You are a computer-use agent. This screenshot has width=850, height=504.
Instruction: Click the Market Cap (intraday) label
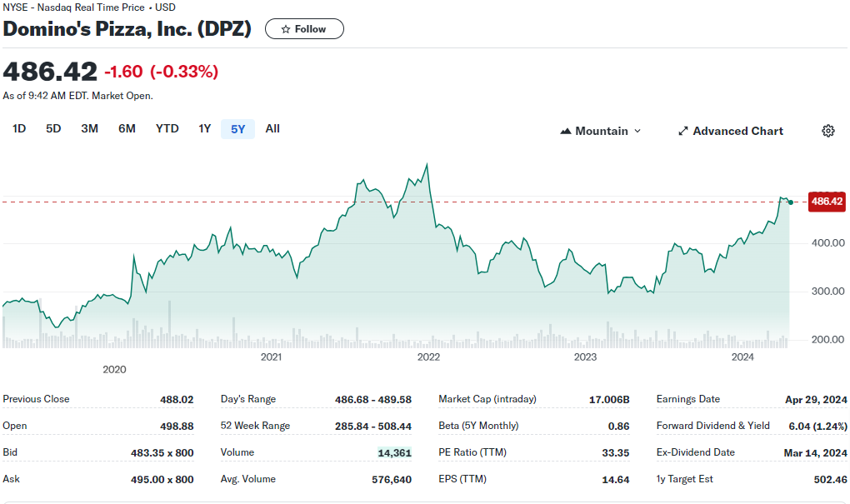coord(487,399)
